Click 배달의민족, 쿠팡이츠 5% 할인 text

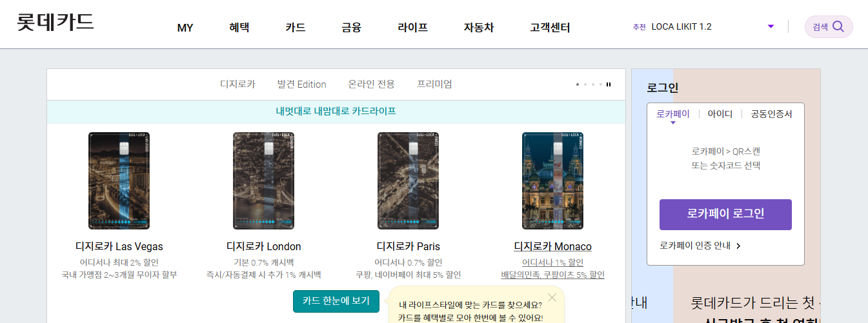pyautogui.click(x=552, y=275)
